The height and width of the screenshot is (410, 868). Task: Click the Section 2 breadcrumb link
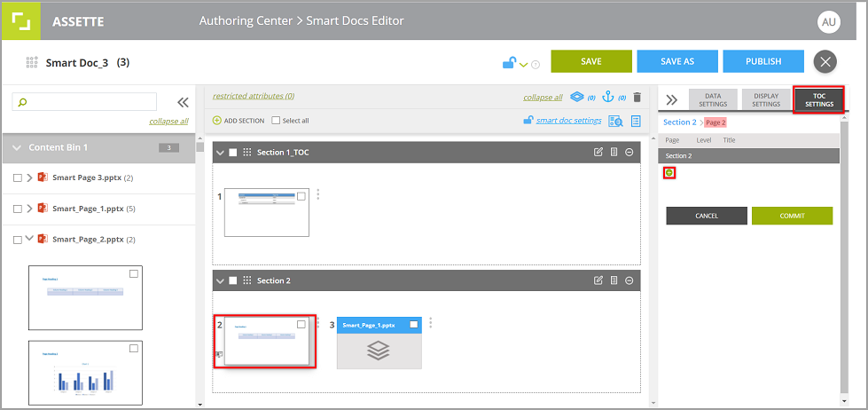coord(680,122)
